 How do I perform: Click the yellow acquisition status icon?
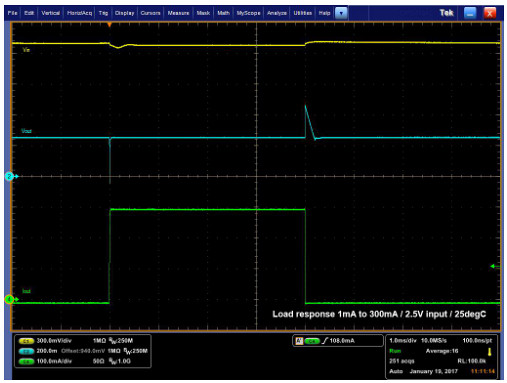490,352
